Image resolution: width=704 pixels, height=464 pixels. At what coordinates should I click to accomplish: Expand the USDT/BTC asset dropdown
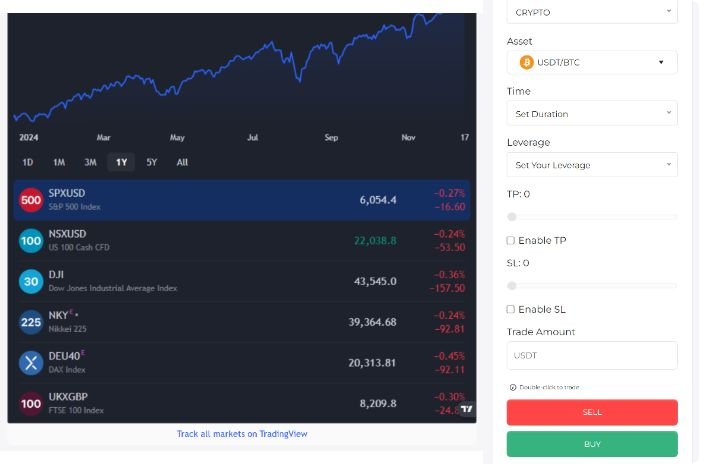pyautogui.click(x=592, y=62)
